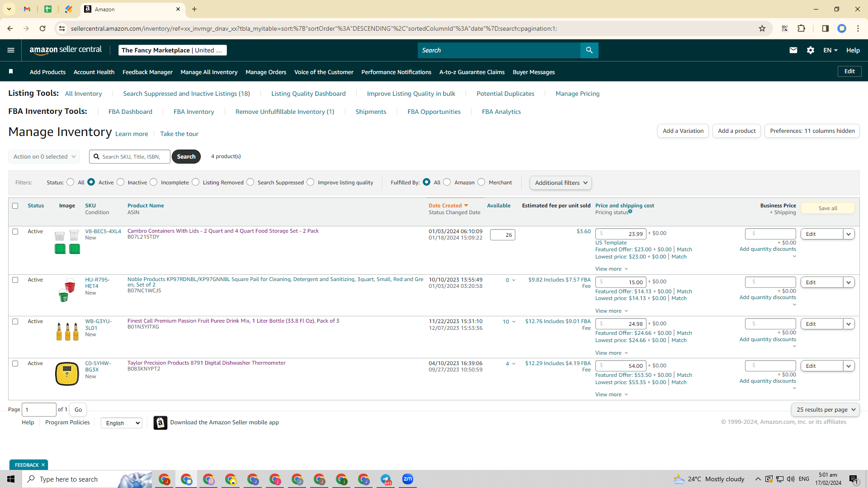Click the Take the tour link

179,134
